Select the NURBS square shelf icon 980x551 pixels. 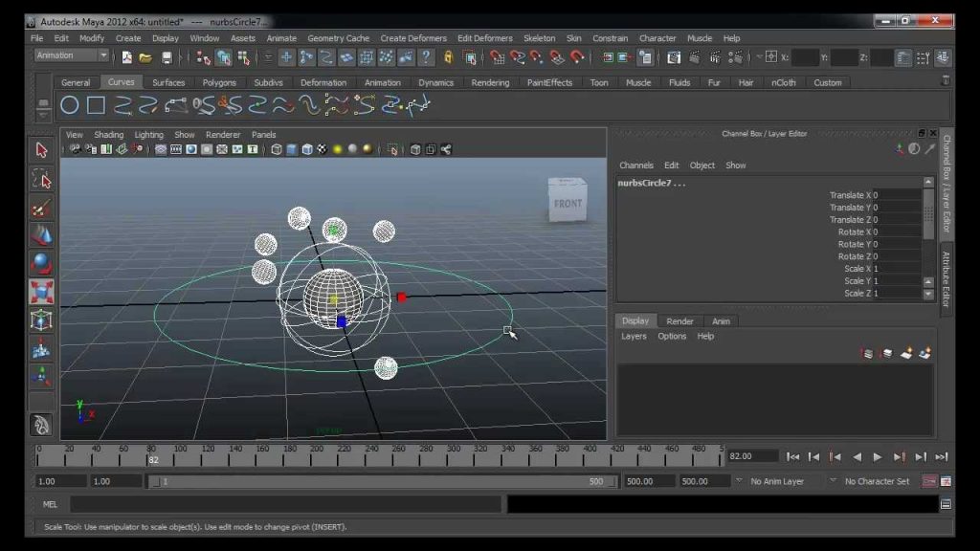pos(96,105)
